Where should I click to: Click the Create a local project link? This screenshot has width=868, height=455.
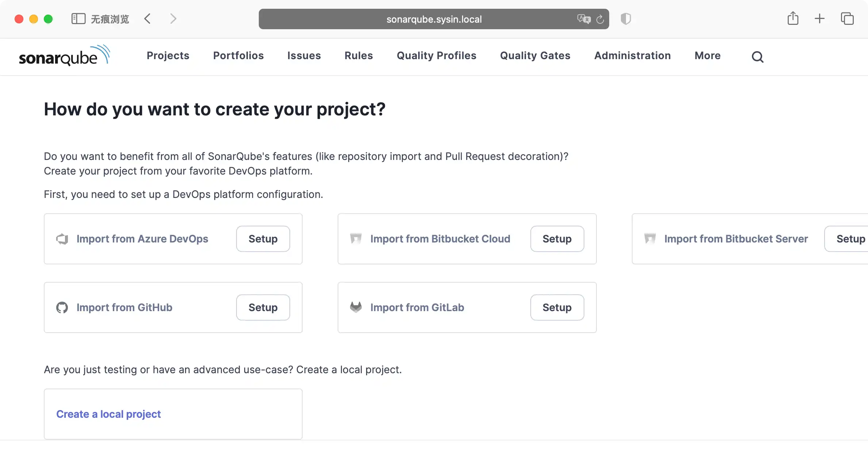coord(108,414)
